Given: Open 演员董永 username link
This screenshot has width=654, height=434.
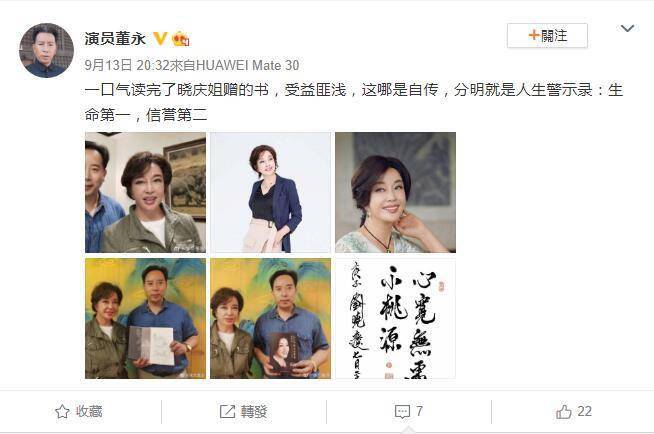Looking at the screenshot, I should (115, 39).
